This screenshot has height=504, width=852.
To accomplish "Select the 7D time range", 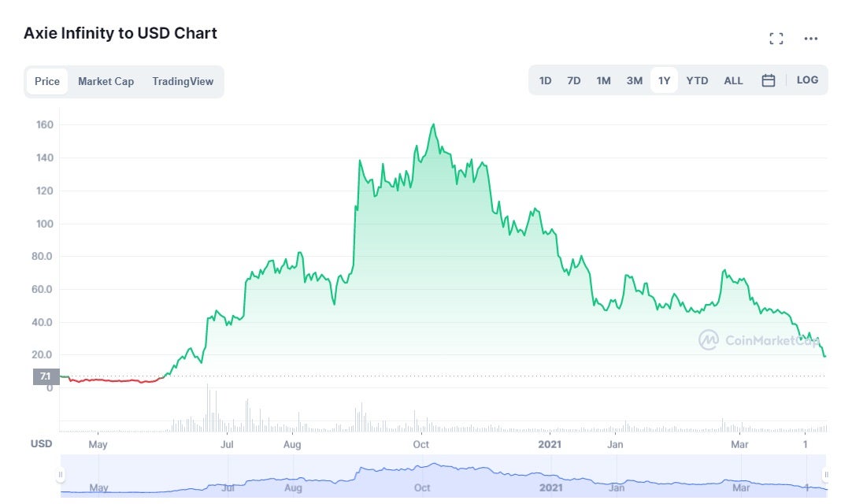I will point(574,80).
